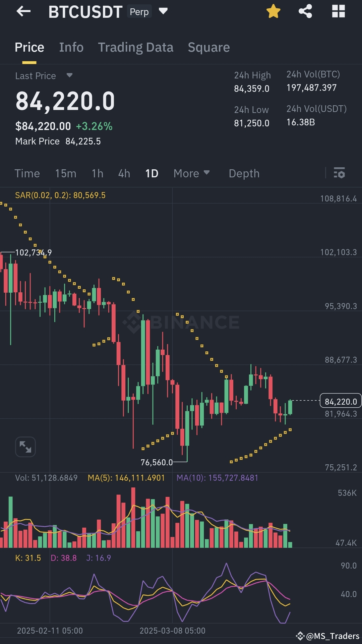This screenshot has height=644, width=362.
Task: Switch candles to 15m interval
Action: coord(66,173)
